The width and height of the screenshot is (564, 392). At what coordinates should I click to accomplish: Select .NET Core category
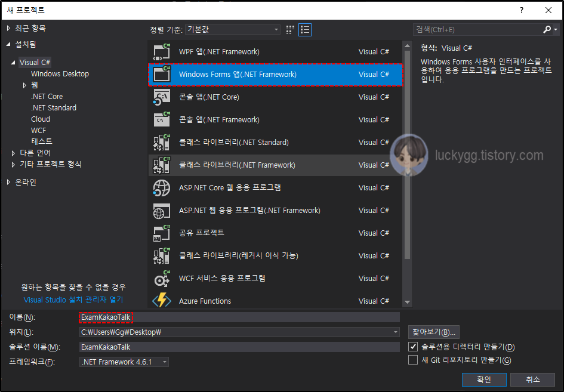[x=47, y=97]
